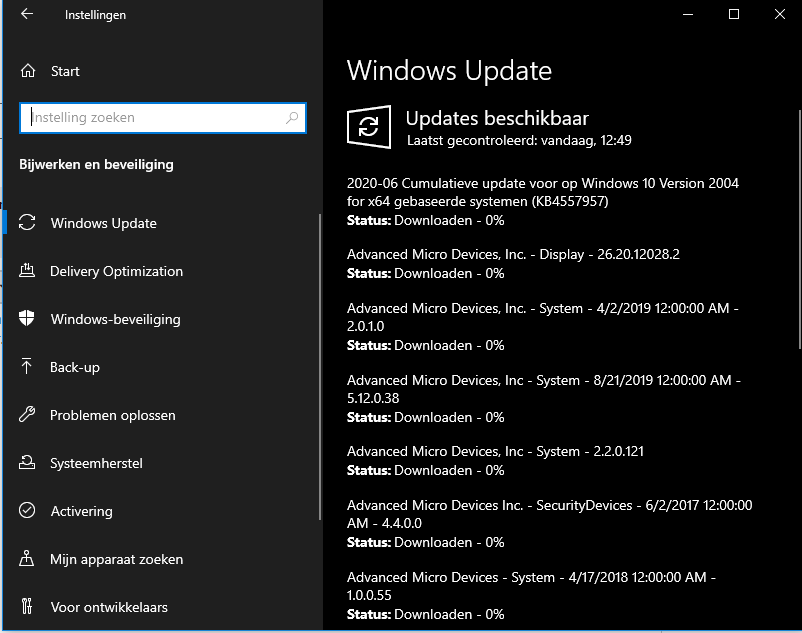Close the Instellingen window

pyautogui.click(x=779, y=14)
